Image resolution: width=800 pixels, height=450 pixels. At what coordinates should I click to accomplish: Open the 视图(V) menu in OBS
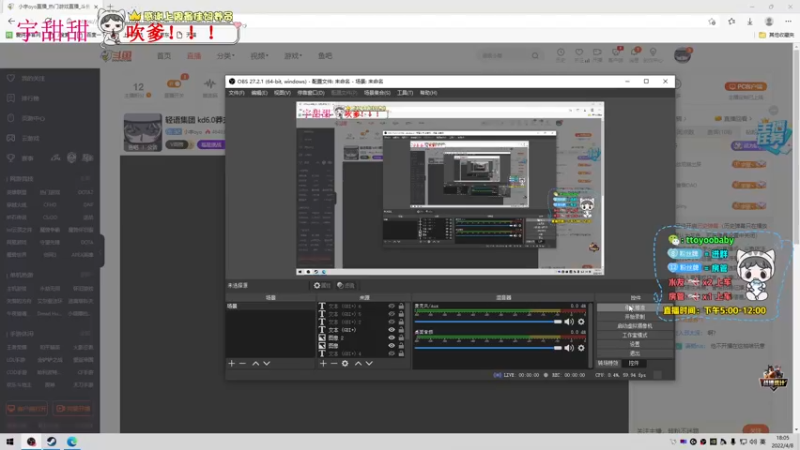click(282, 93)
